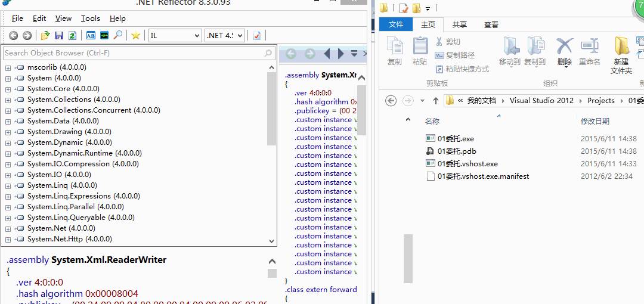Open the IL language dropdown
This screenshot has width=644, height=304.
pyautogui.click(x=175, y=35)
